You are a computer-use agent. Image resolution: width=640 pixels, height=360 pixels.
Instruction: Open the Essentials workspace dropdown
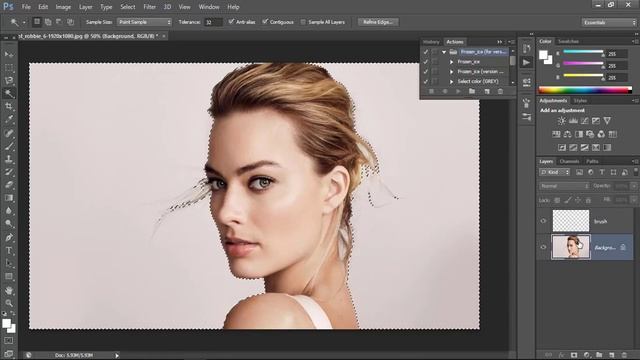[609, 22]
